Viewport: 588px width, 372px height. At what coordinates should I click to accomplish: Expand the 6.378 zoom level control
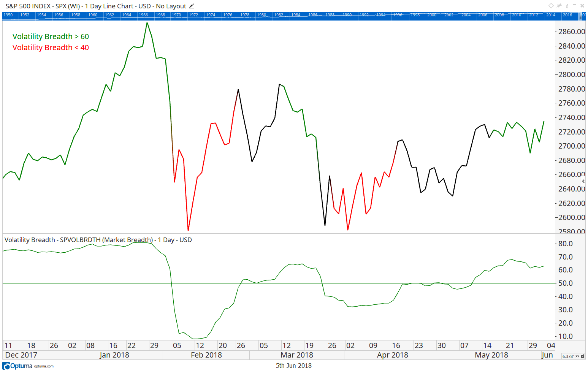(x=568, y=356)
